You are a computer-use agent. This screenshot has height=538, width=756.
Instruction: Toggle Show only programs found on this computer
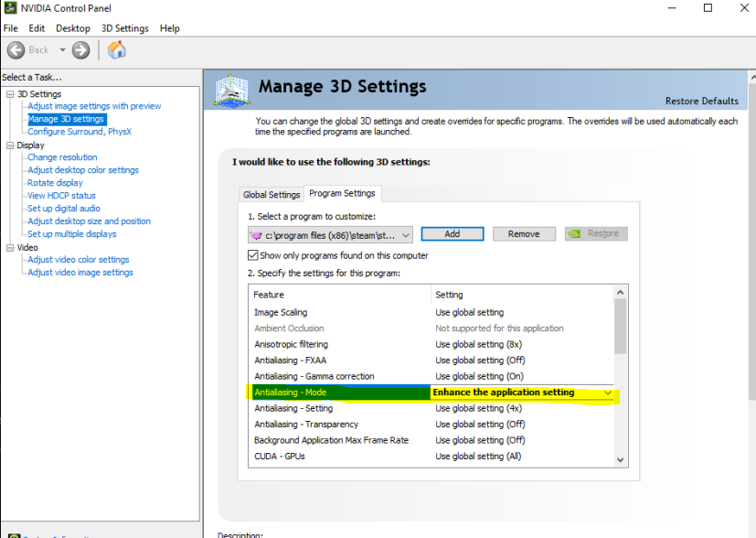click(x=252, y=255)
